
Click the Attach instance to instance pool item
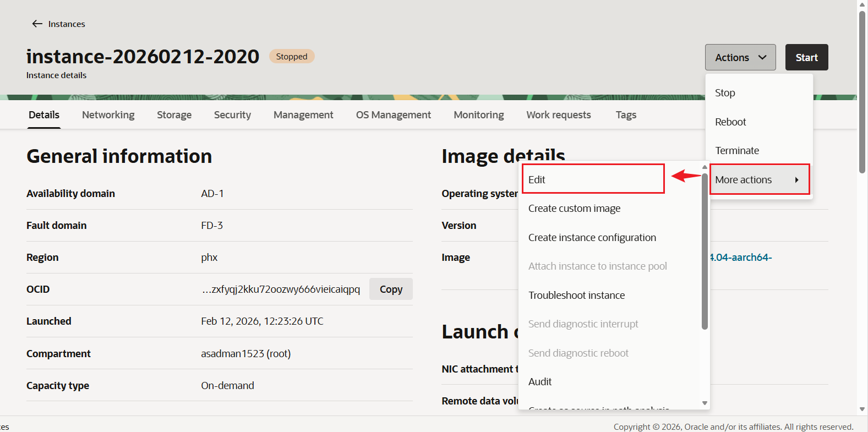(x=610, y=266)
